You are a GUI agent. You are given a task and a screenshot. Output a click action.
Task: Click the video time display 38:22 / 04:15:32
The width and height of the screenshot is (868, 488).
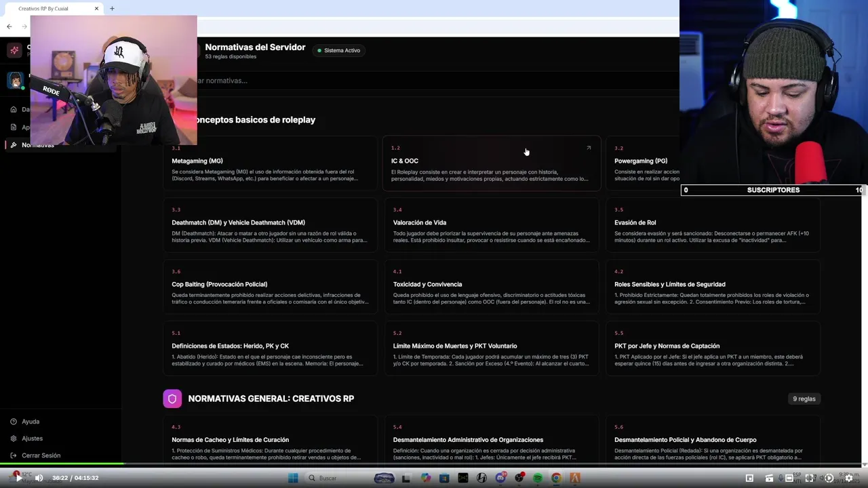point(76,478)
